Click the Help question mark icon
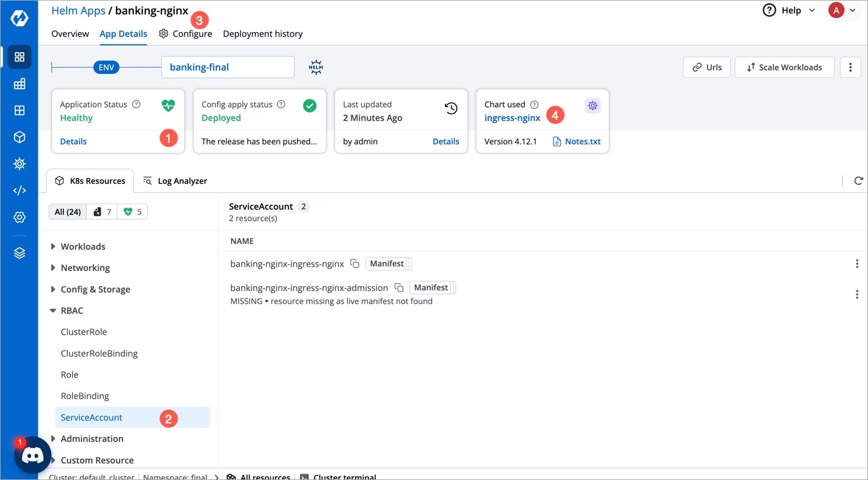The height and width of the screenshot is (480, 868). 769,10
